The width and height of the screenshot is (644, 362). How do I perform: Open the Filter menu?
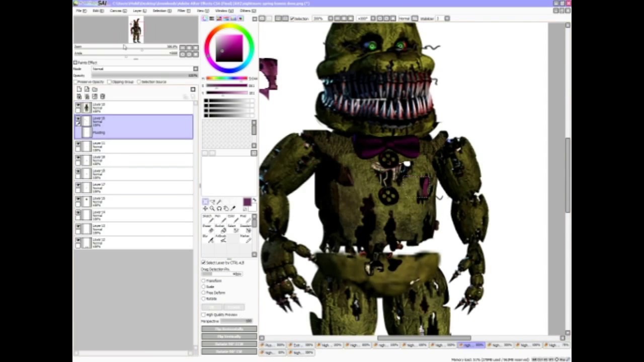coord(183,11)
